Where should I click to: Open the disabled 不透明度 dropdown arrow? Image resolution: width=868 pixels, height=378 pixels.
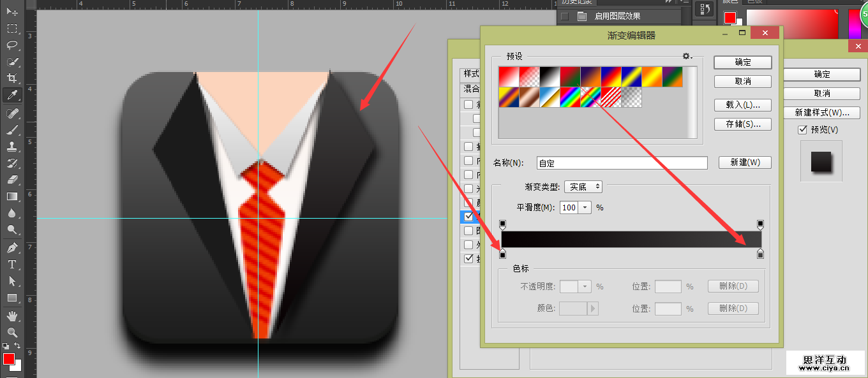point(585,287)
